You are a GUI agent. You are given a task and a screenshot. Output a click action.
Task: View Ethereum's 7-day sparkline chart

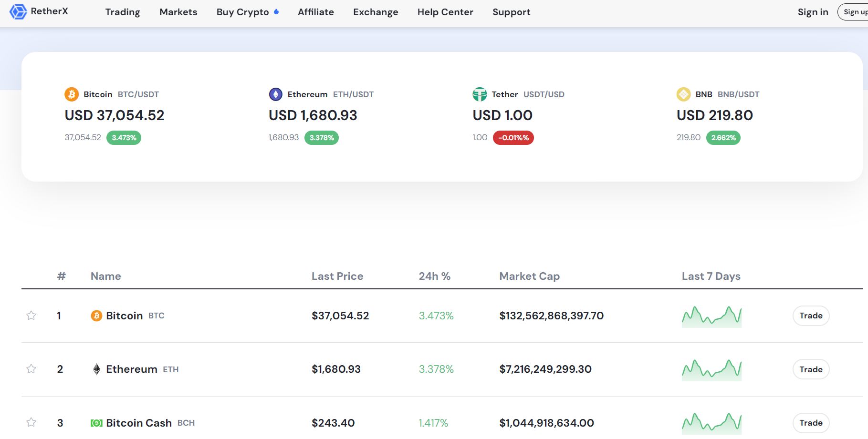click(x=711, y=370)
